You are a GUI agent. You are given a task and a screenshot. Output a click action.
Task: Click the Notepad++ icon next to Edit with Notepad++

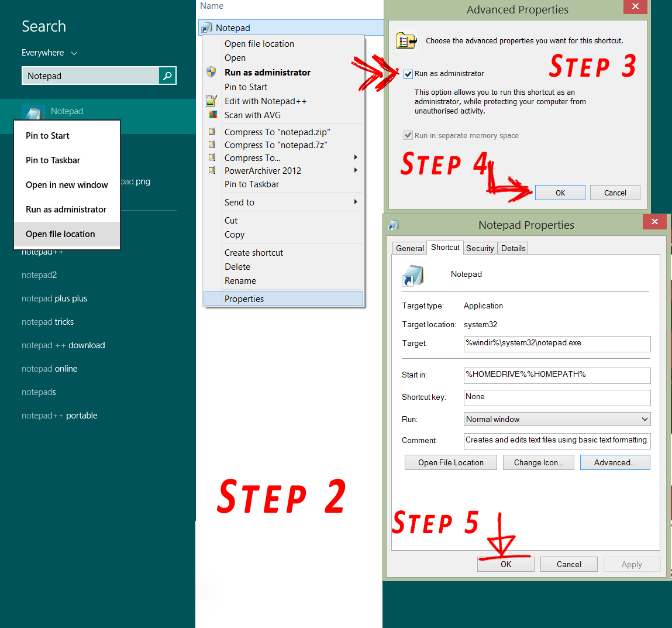(211, 101)
